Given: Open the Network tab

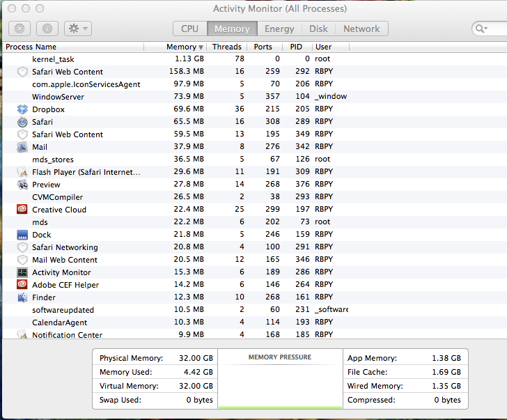Looking at the screenshot, I should pos(361,29).
